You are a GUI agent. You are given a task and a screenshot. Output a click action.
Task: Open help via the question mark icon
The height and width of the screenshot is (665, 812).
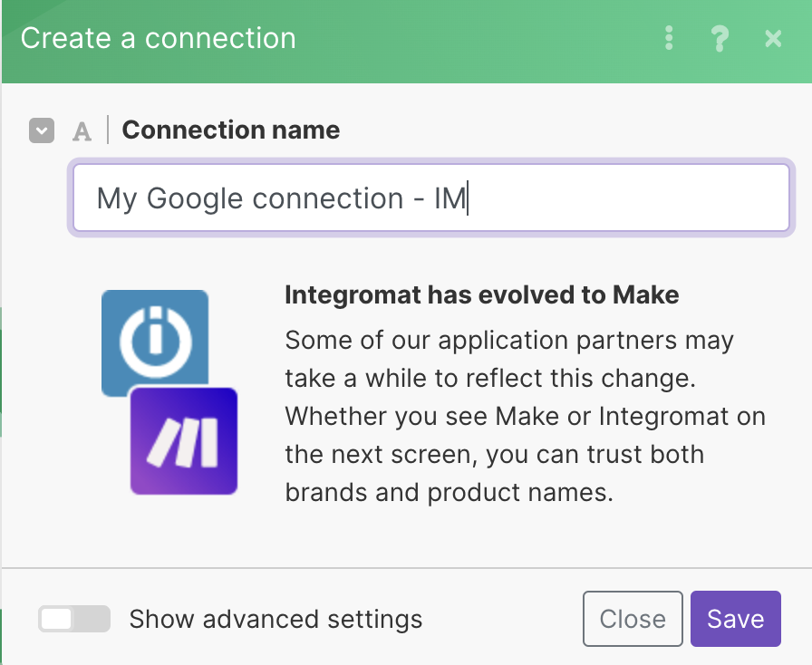click(720, 38)
